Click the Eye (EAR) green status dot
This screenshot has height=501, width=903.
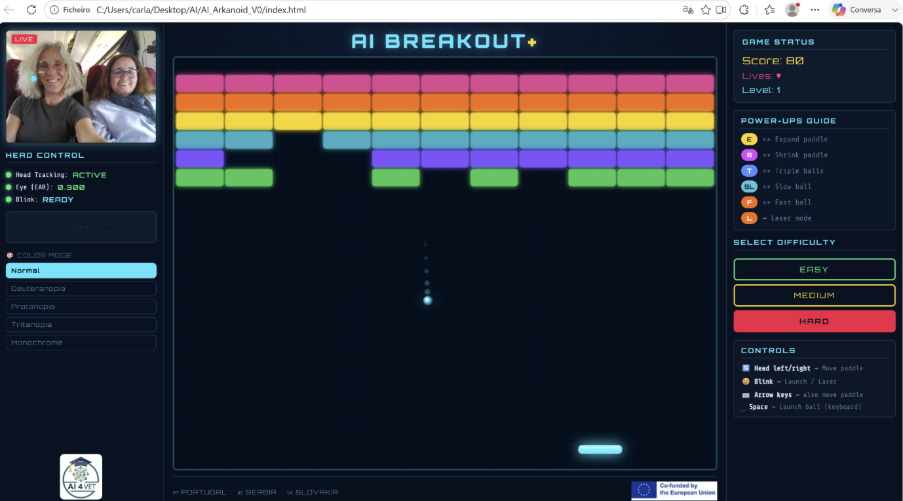click(9, 187)
